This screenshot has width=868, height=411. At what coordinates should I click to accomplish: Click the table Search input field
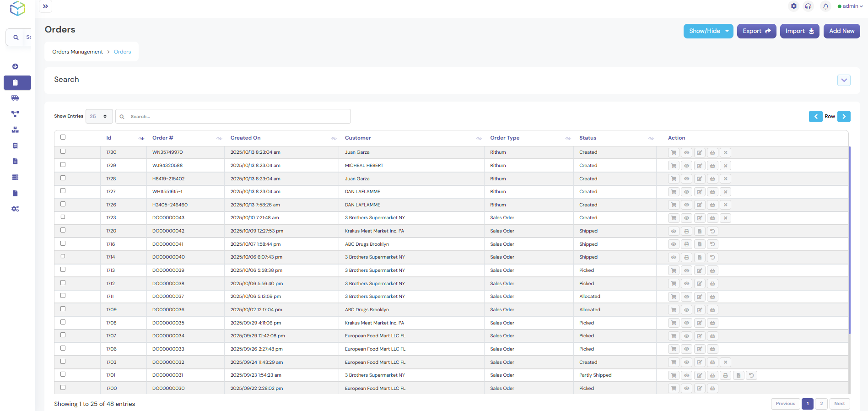click(x=238, y=117)
